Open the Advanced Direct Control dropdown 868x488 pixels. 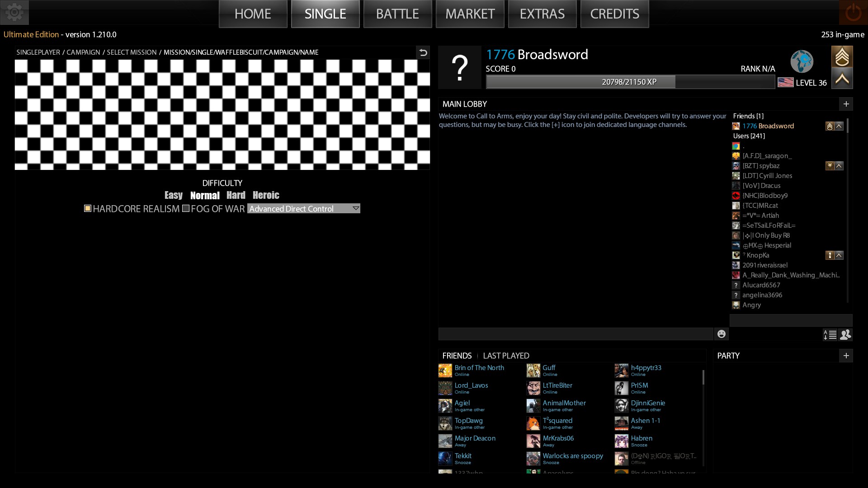click(303, 209)
